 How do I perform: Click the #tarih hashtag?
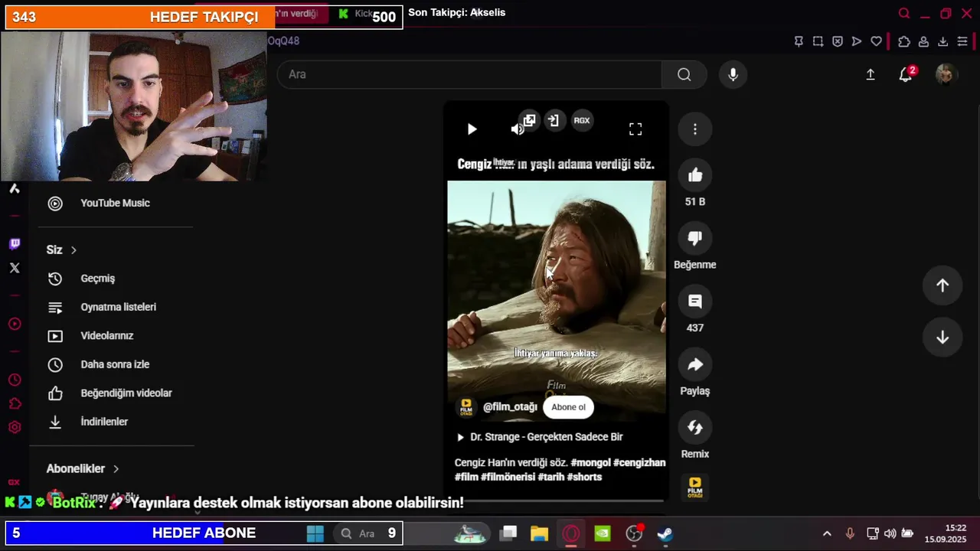click(x=550, y=477)
